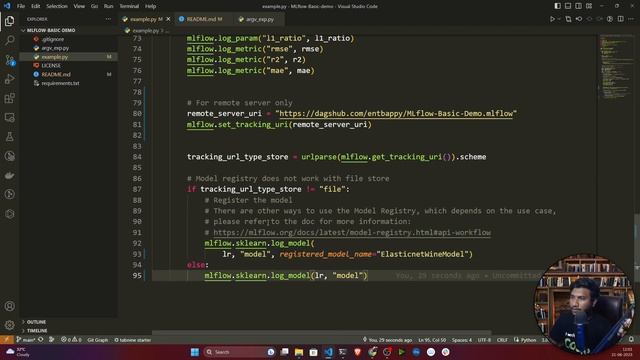Open the Docker whale view
The image size is (640, 360).
(x=9, y=176)
